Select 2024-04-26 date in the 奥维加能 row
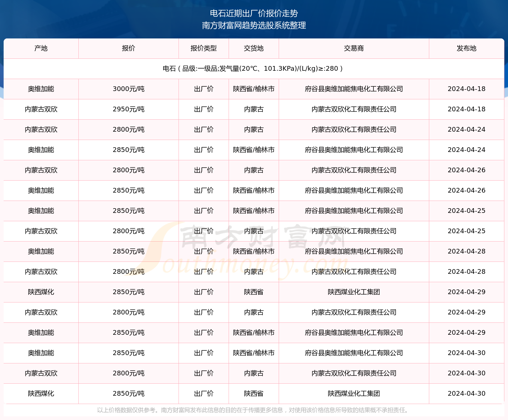Viewport: 508px width, 420px height. [x=467, y=190]
